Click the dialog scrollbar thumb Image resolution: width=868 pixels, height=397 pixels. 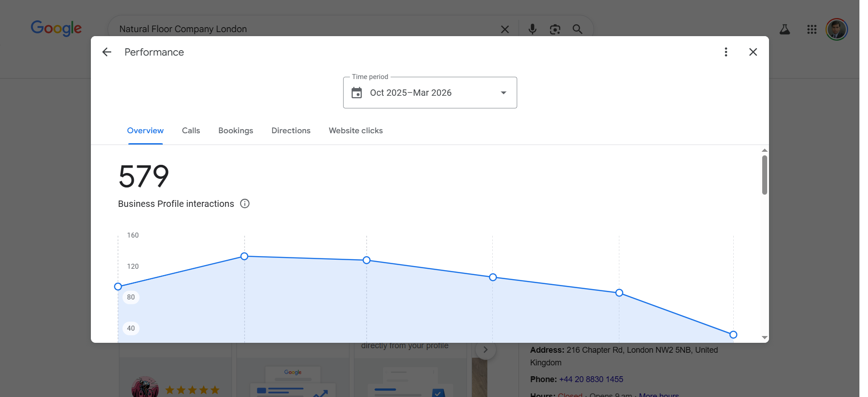[764, 175]
